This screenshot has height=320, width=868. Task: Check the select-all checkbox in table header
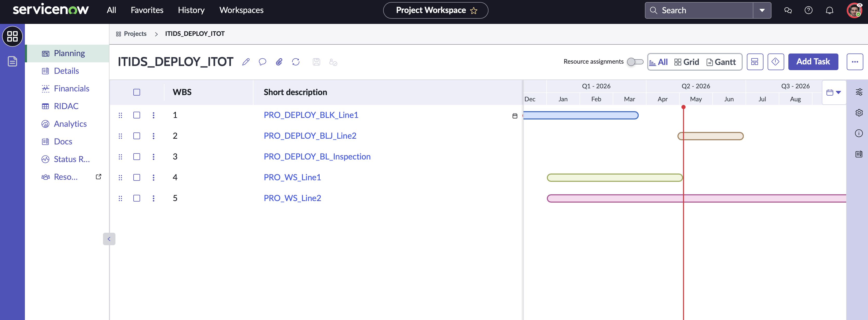point(136,92)
